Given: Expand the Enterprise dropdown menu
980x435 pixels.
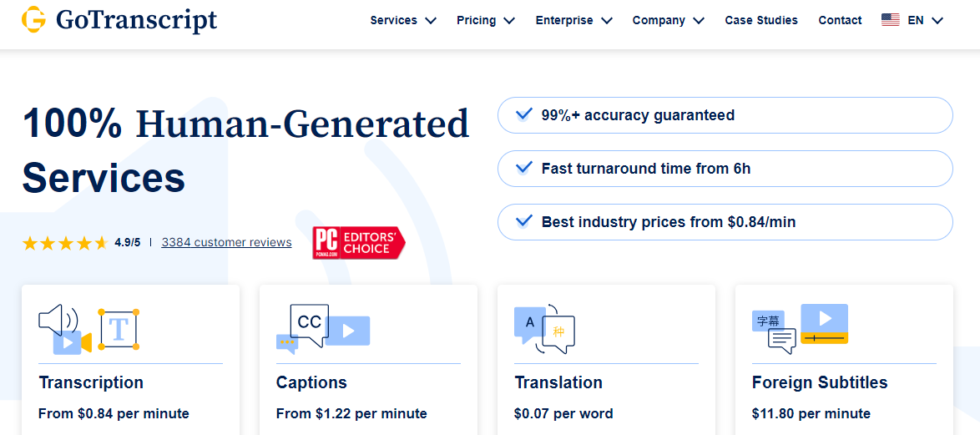Looking at the screenshot, I should (x=573, y=20).
